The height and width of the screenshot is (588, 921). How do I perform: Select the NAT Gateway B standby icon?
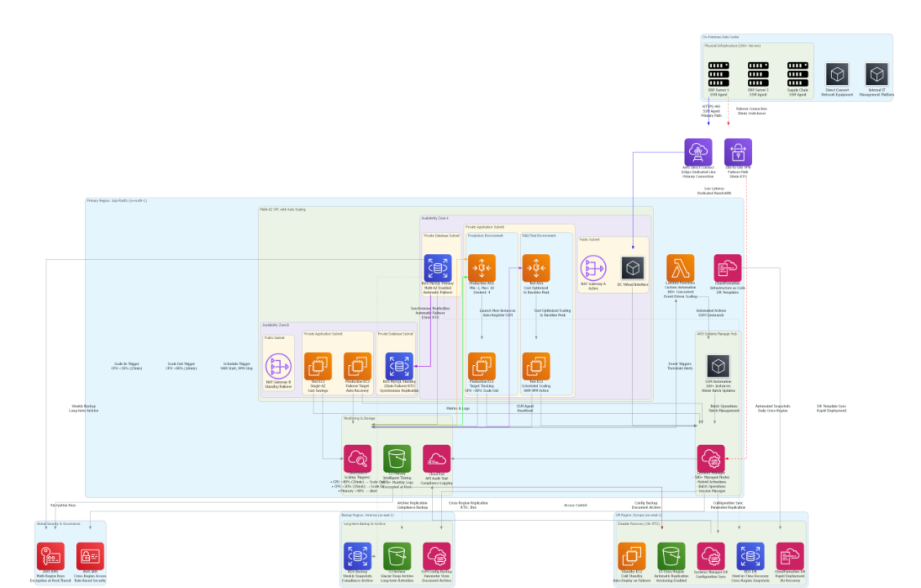278,366
